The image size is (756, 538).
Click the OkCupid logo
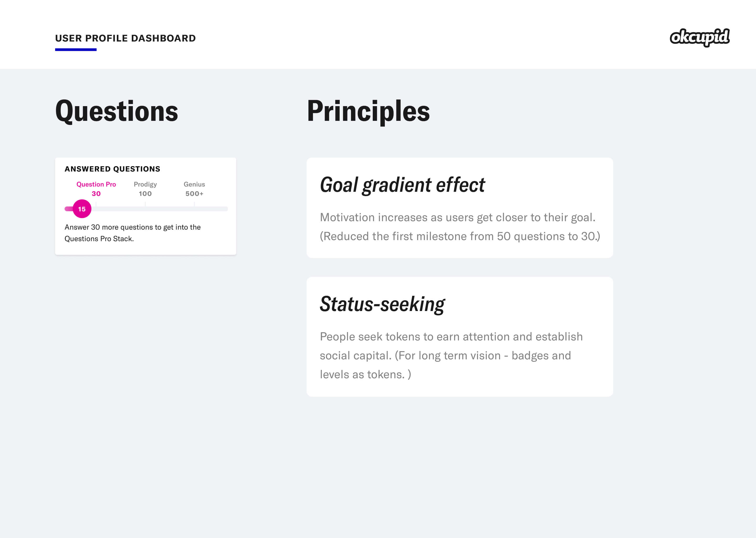[699, 38]
